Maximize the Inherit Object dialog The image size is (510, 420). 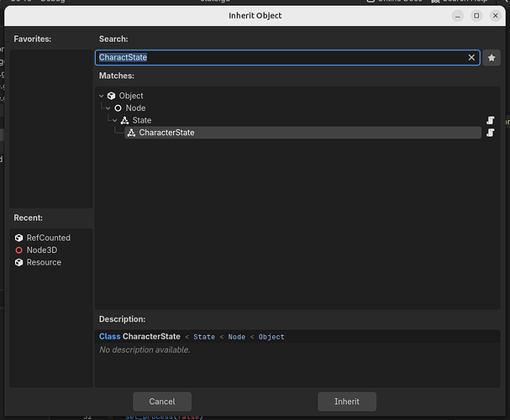476,16
